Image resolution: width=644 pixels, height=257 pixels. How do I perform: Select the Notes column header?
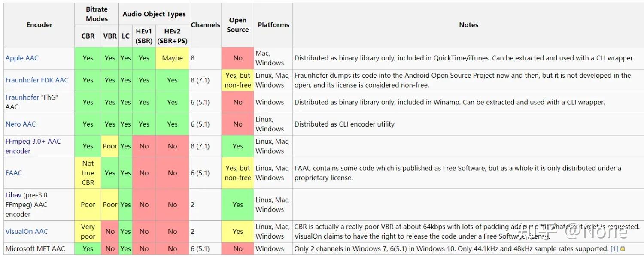[x=468, y=25]
